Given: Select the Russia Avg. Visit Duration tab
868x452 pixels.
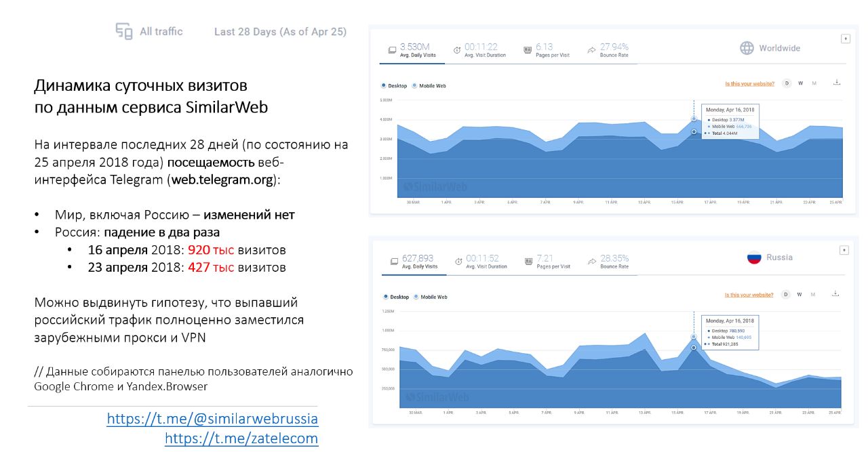Looking at the screenshot, I should 481,262.
